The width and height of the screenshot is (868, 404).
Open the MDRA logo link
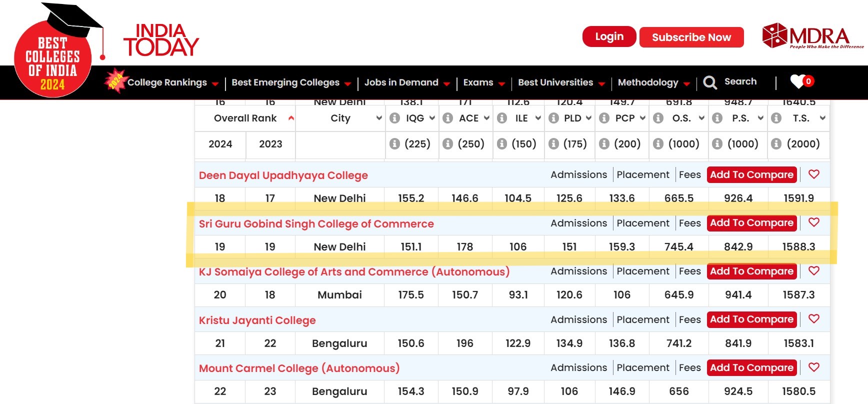point(812,36)
